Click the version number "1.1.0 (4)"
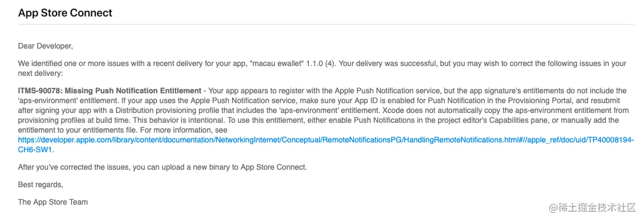 coord(321,64)
